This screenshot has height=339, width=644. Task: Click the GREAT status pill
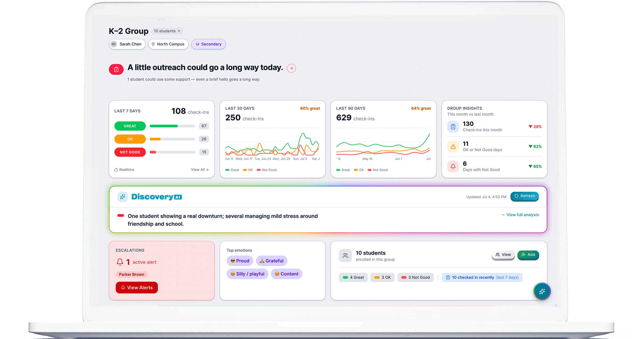tap(130, 126)
